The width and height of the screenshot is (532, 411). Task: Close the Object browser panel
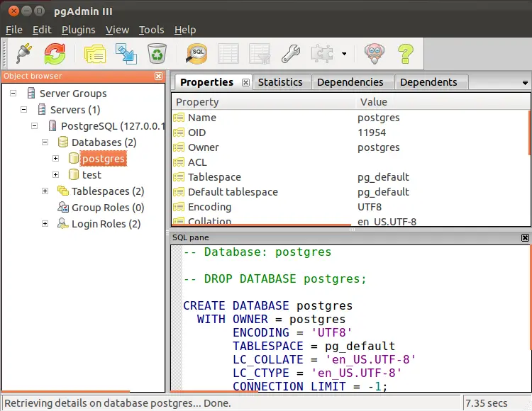159,76
